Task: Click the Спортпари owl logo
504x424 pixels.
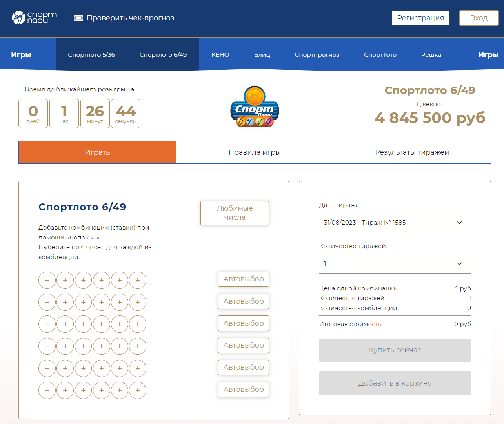Action: coord(34,18)
